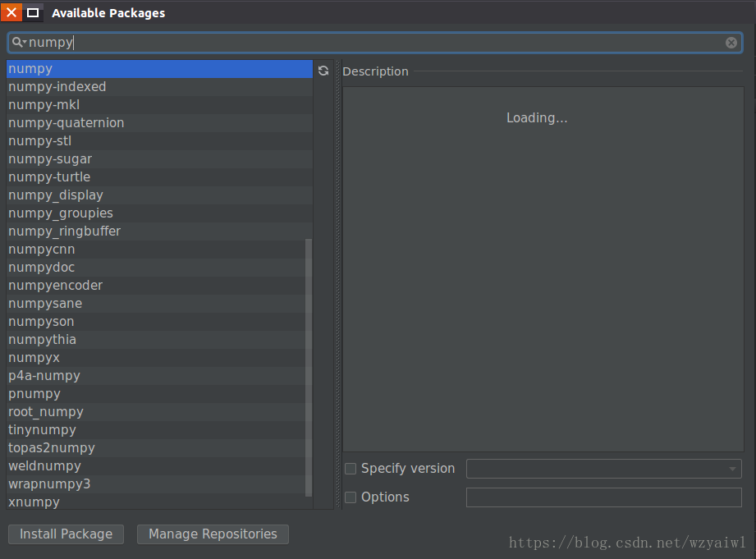
Task: Select numpy-sugar package
Action: pos(159,159)
